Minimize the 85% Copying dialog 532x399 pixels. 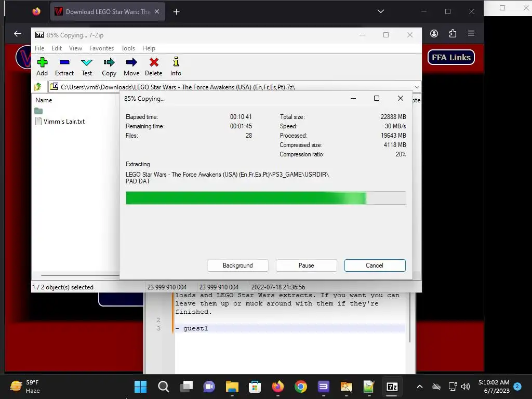click(353, 98)
